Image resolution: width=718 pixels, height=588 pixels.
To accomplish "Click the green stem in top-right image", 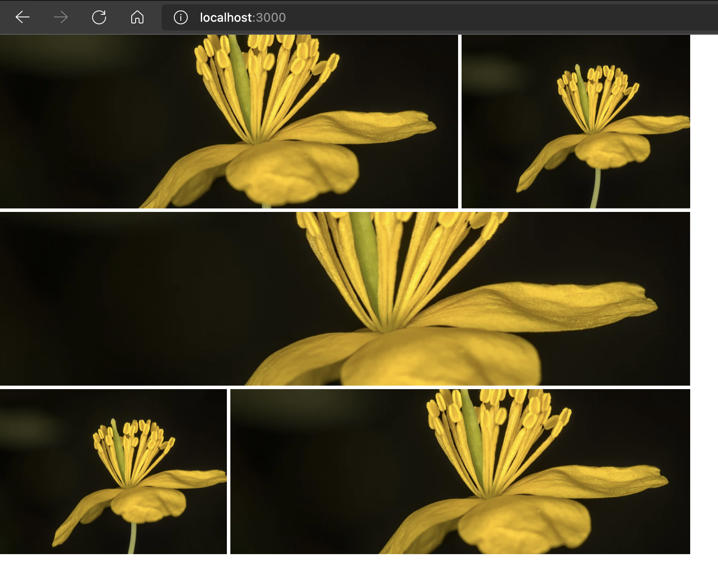I will pos(596,188).
